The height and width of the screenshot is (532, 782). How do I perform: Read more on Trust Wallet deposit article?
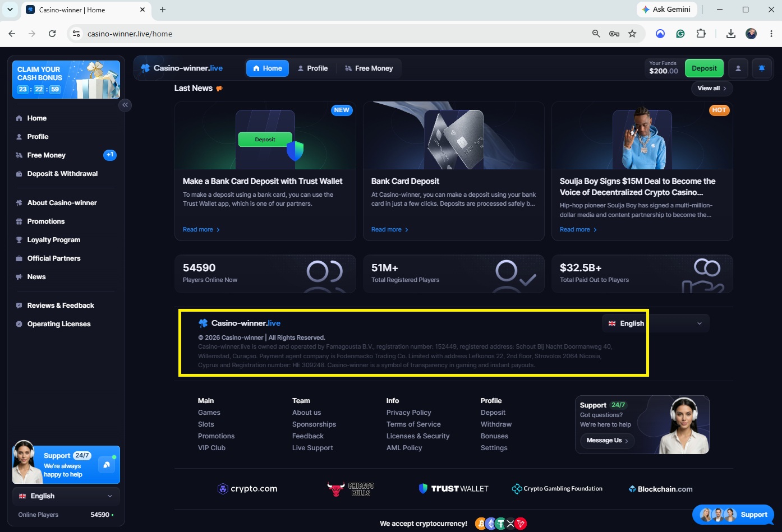click(201, 230)
